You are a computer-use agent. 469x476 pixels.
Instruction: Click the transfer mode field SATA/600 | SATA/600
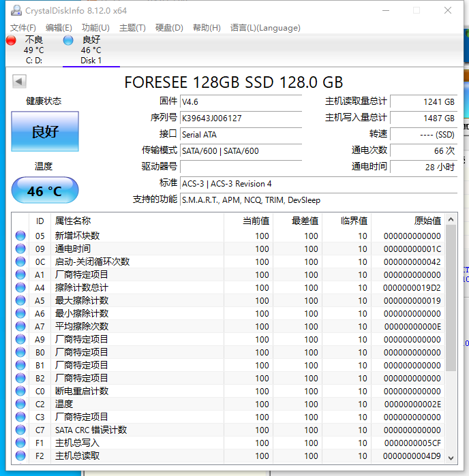[x=241, y=151]
